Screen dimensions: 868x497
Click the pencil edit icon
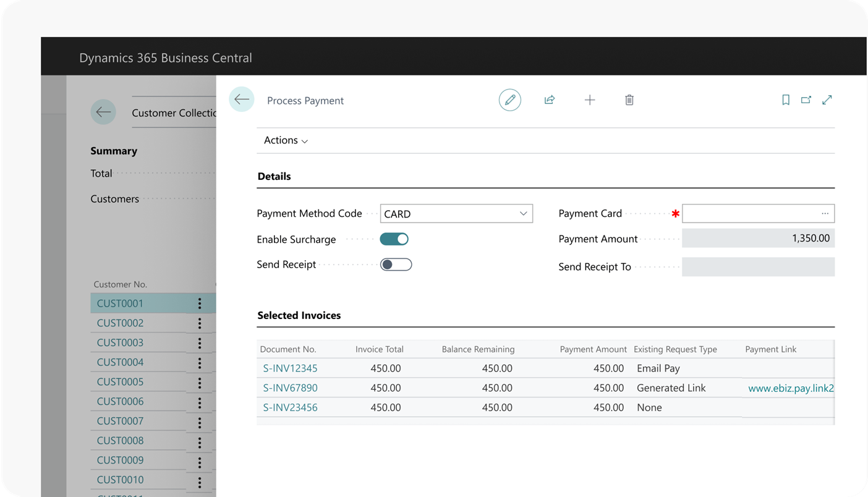pos(510,100)
